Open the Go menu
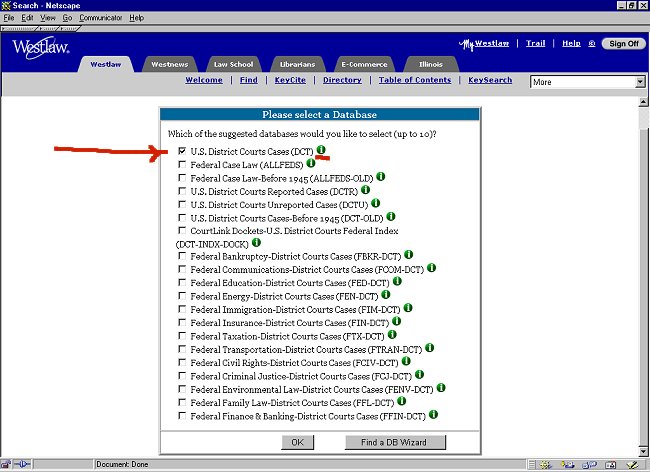Image resolution: width=650 pixels, height=472 pixels. (x=67, y=18)
